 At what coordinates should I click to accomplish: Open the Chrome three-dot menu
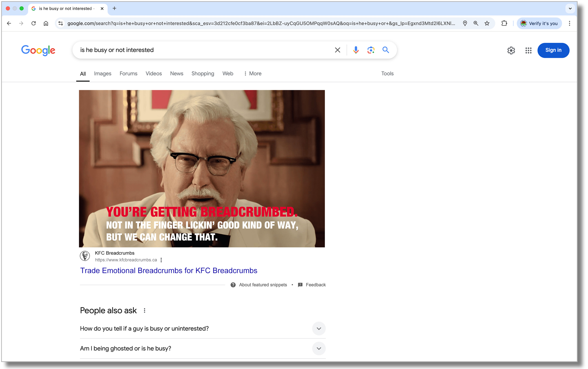569,24
